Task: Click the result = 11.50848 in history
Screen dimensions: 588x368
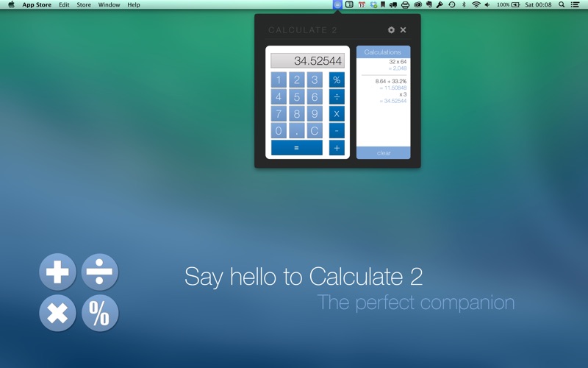Action: click(393, 88)
